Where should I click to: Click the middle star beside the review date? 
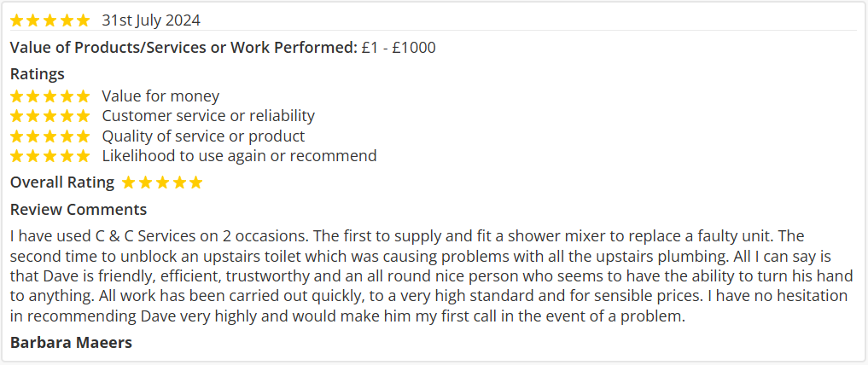click(x=50, y=20)
